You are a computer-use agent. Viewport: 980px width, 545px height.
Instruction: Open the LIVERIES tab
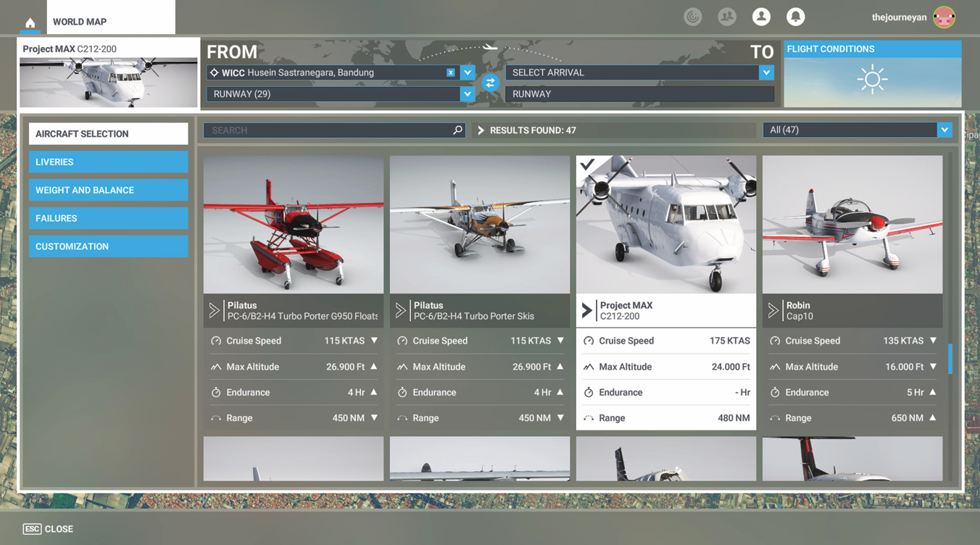(108, 162)
